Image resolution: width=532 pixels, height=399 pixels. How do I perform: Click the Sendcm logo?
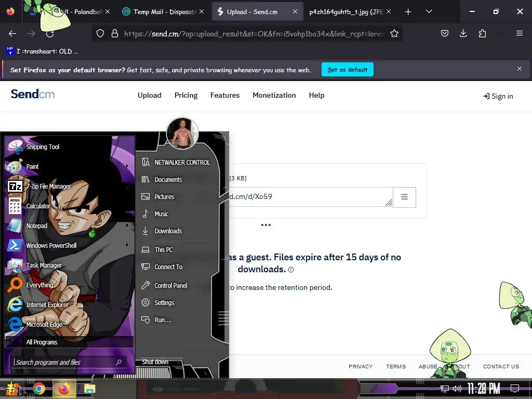(x=33, y=94)
